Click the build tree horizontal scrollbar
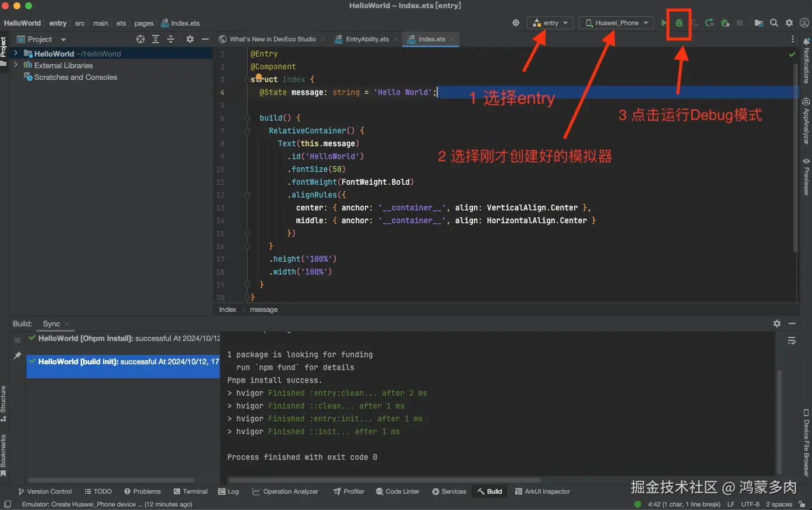Screen dimensions: 812x510 (x=111, y=480)
